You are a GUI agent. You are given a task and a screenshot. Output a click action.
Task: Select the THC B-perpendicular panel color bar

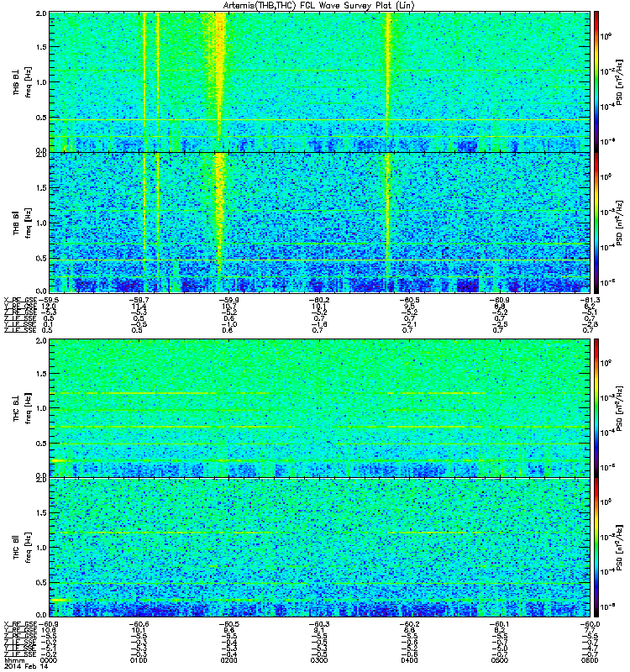coord(596,407)
